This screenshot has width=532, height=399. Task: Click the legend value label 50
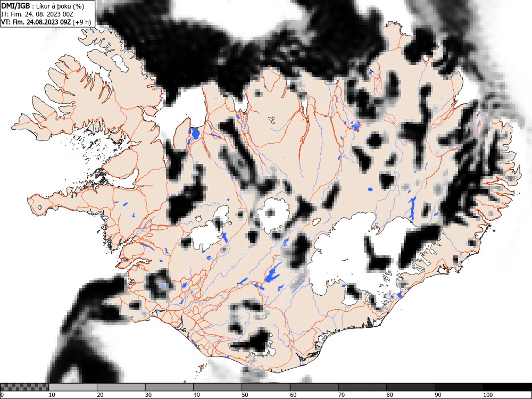pyautogui.click(x=245, y=395)
